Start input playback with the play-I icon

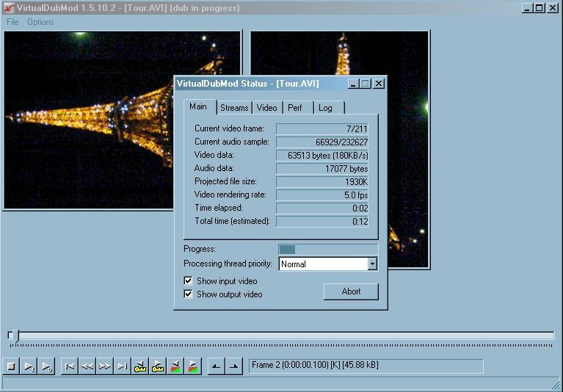click(29, 366)
